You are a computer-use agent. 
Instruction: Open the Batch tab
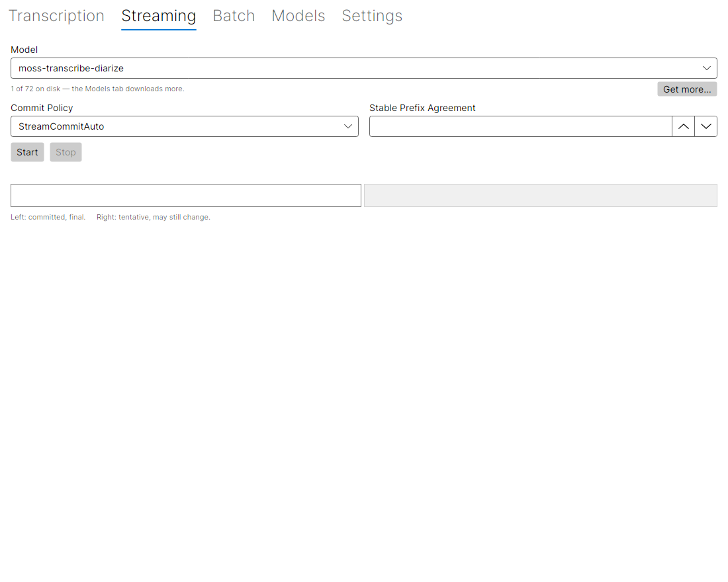[234, 16]
